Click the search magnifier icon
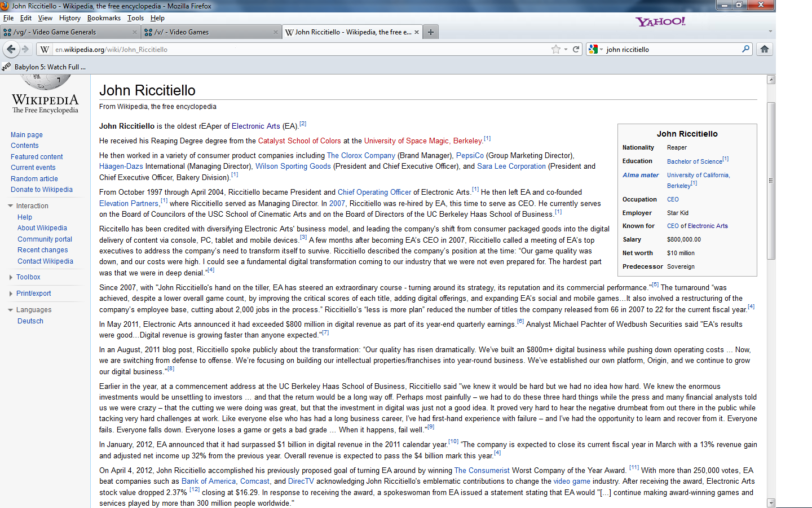This screenshot has height=508, width=812. (745, 49)
